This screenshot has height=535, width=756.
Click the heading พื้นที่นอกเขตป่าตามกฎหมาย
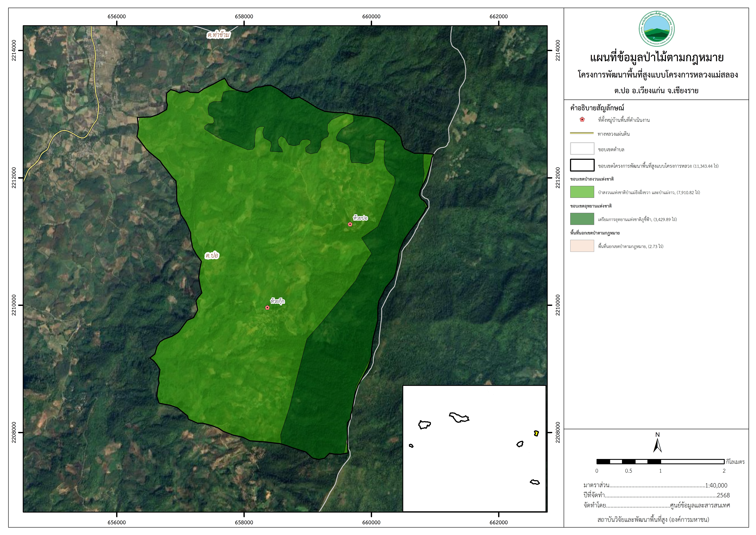(595, 233)
